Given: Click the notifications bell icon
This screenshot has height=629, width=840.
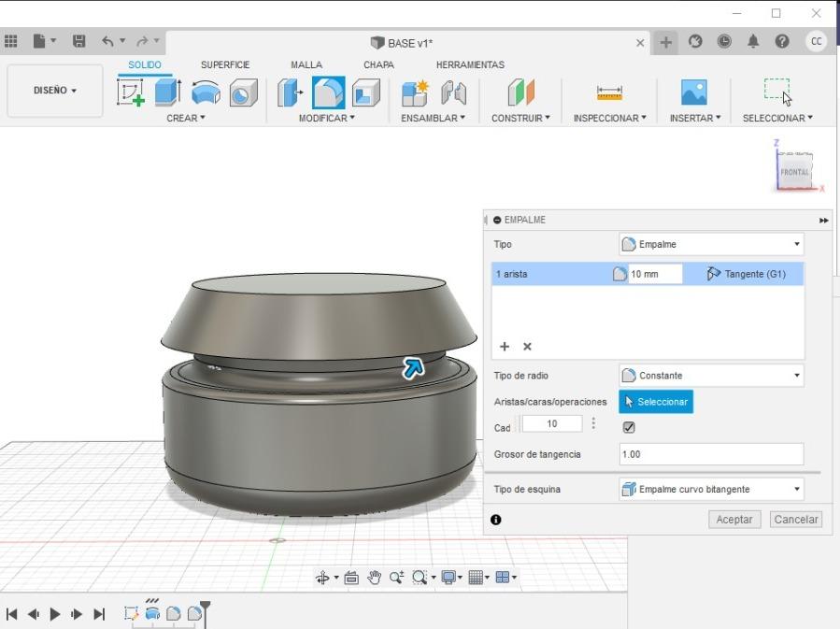Looking at the screenshot, I should 753,41.
